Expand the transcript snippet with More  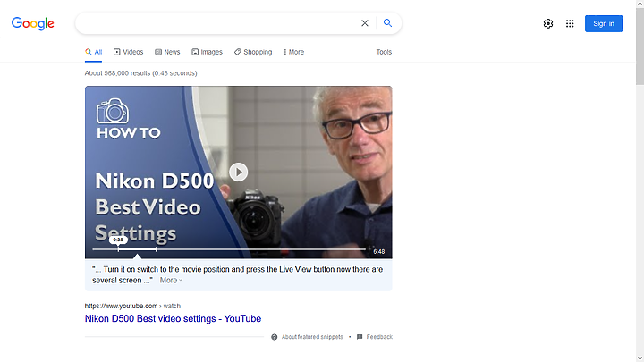tap(171, 281)
